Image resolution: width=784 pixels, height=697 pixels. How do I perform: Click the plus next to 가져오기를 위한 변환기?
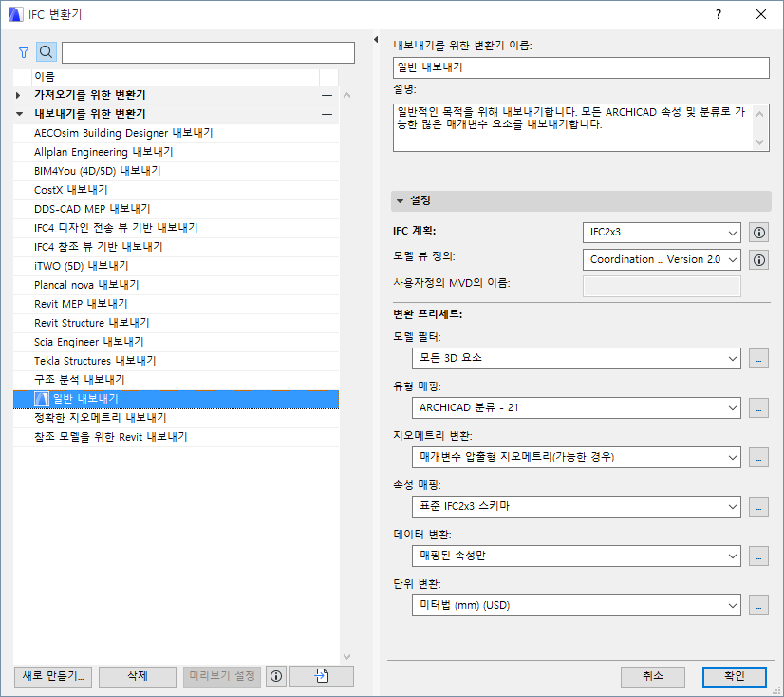pyautogui.click(x=327, y=95)
